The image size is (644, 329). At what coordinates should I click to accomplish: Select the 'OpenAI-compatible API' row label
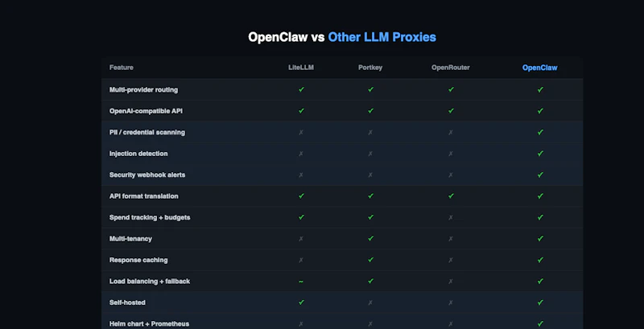tap(146, 111)
